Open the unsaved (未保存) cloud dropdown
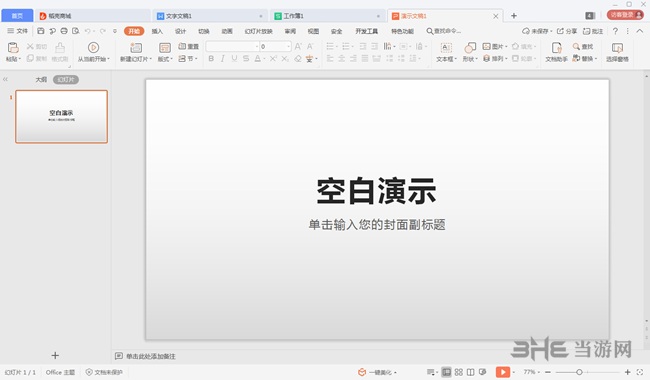This screenshot has width=650, height=380. pyautogui.click(x=537, y=31)
